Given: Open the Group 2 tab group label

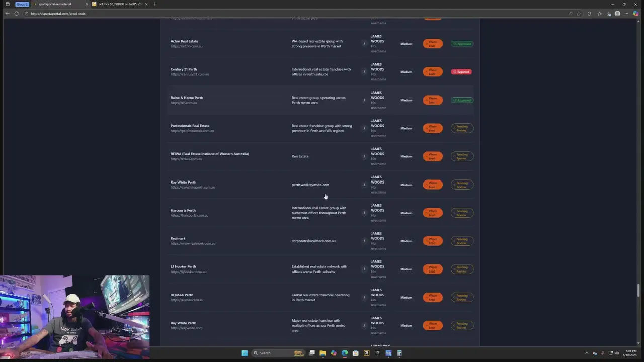Looking at the screenshot, I should [22, 4].
